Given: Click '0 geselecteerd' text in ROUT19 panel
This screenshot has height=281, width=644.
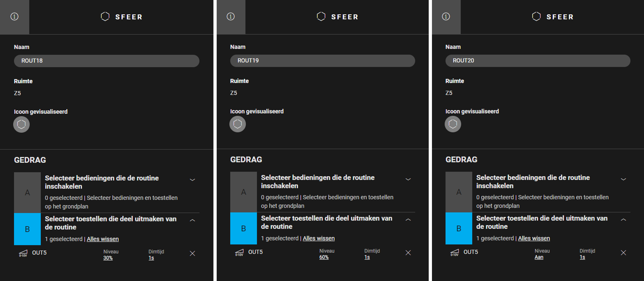Looking at the screenshot, I should 280,197.
